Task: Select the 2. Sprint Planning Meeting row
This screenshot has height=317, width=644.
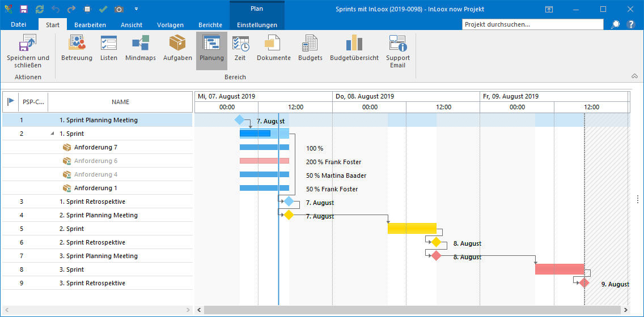Action: [x=98, y=215]
